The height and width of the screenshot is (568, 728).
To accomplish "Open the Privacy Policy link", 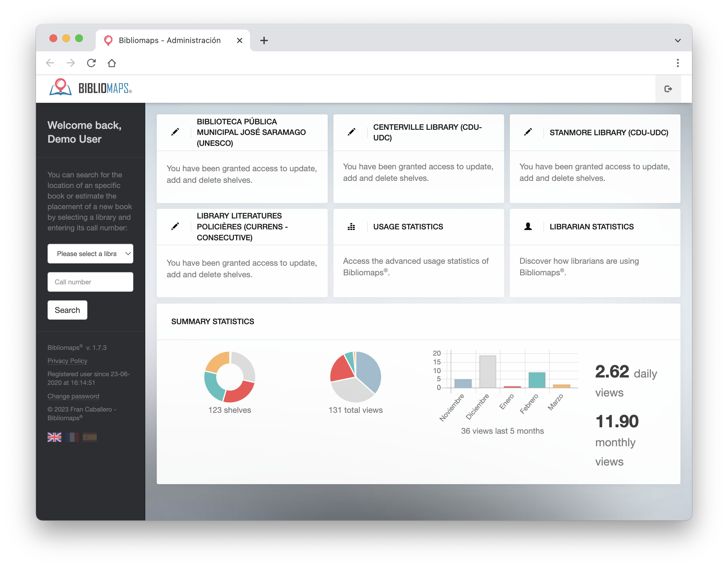I will tap(67, 361).
